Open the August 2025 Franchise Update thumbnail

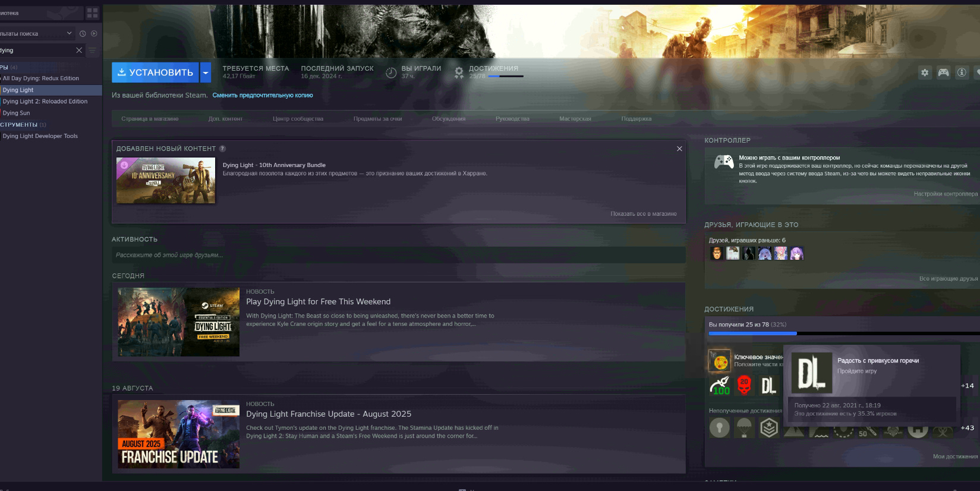click(178, 434)
